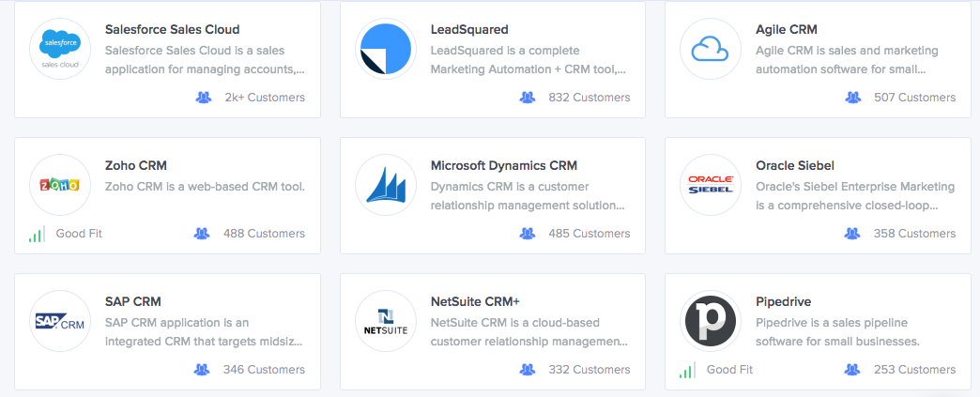Click '358 Customers' text
The image size is (980, 397).
coord(914,234)
